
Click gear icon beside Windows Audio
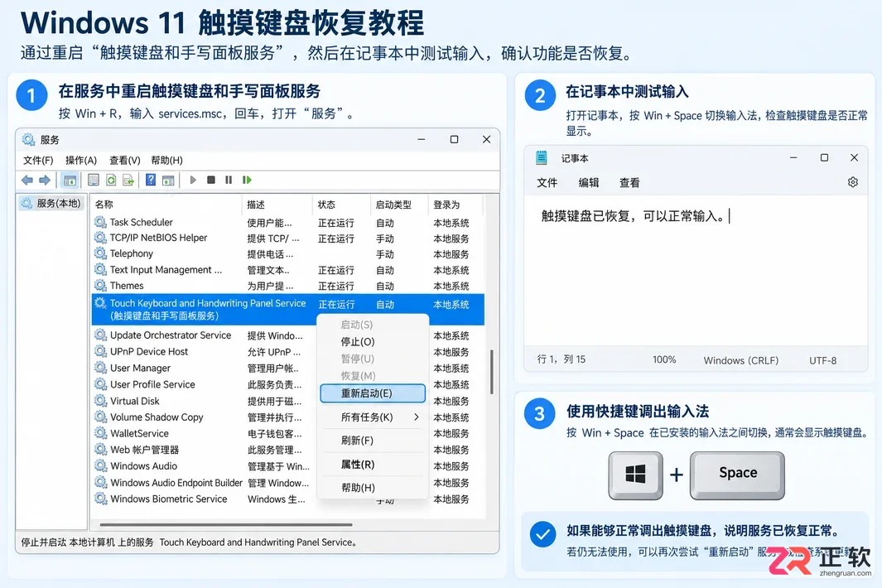(x=101, y=466)
